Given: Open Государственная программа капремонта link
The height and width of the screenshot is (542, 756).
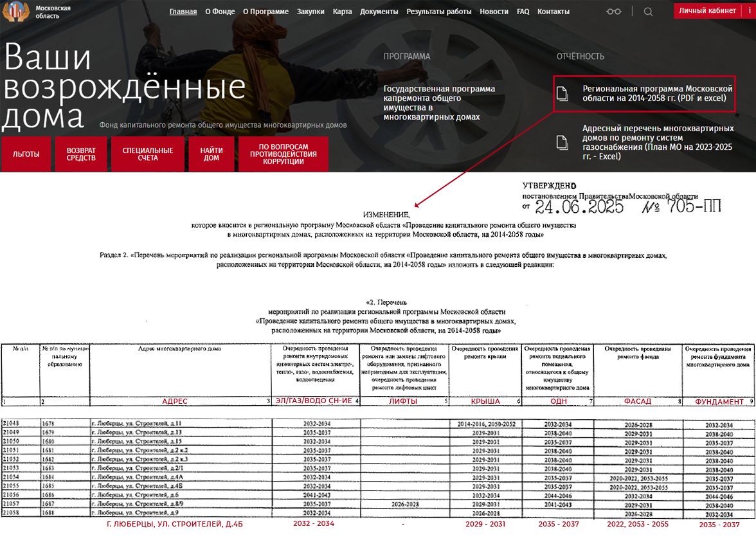Looking at the screenshot, I should tap(439, 103).
